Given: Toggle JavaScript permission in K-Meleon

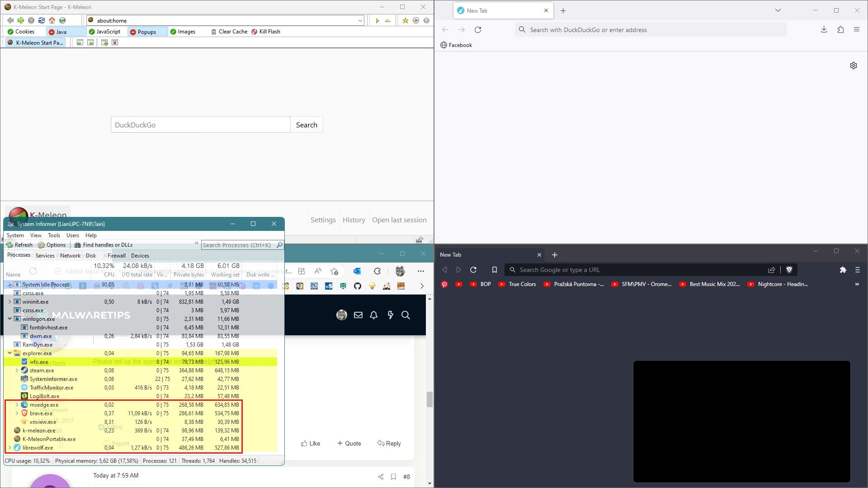Looking at the screenshot, I should click(105, 32).
